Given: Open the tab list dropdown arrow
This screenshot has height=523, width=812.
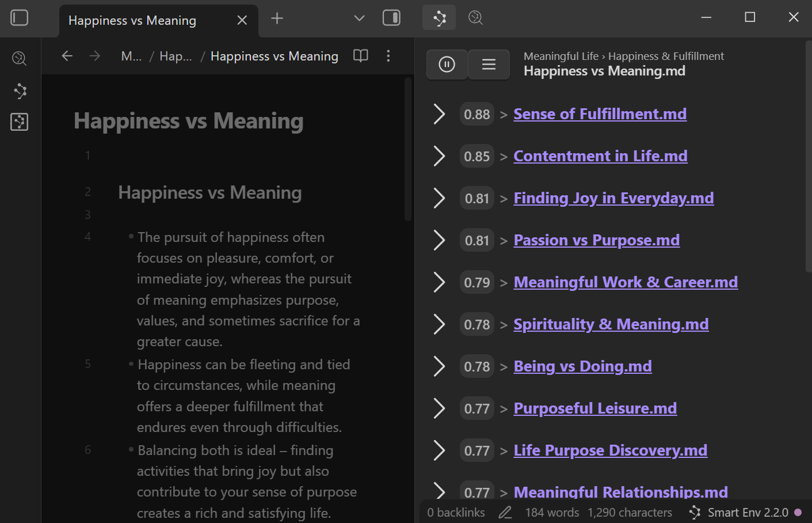Looking at the screenshot, I should (x=359, y=18).
